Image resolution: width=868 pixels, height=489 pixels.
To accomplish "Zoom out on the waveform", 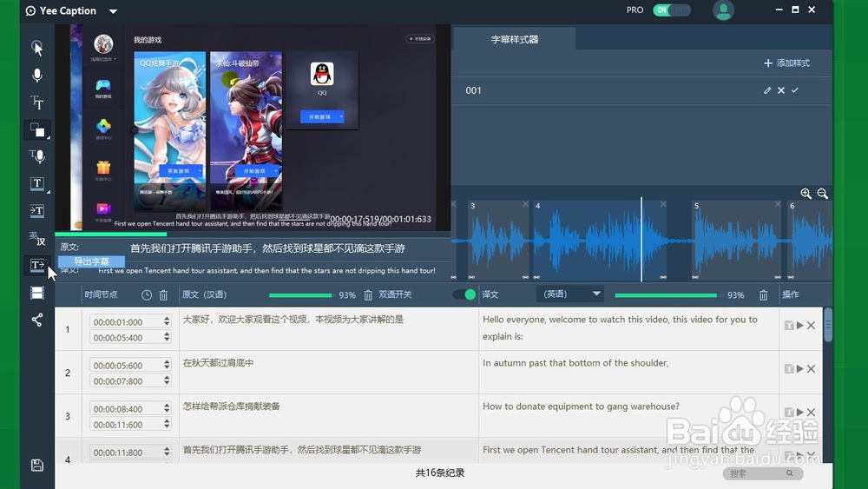I will click(x=823, y=194).
